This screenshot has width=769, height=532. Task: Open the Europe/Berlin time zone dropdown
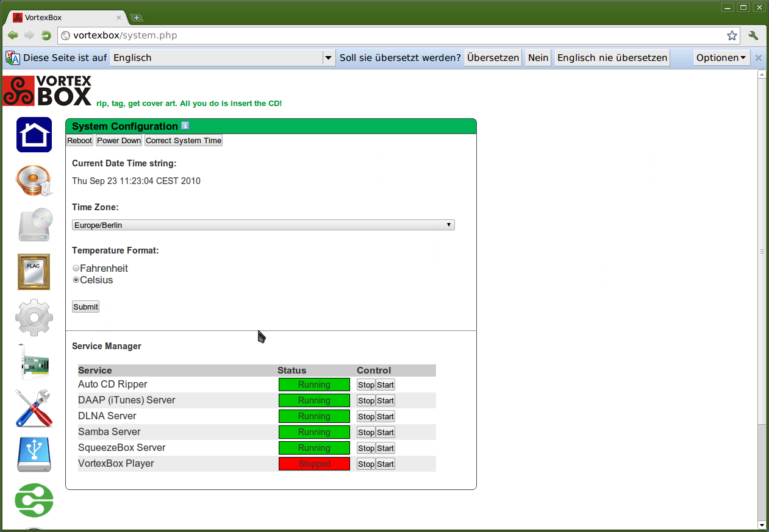[x=263, y=225]
